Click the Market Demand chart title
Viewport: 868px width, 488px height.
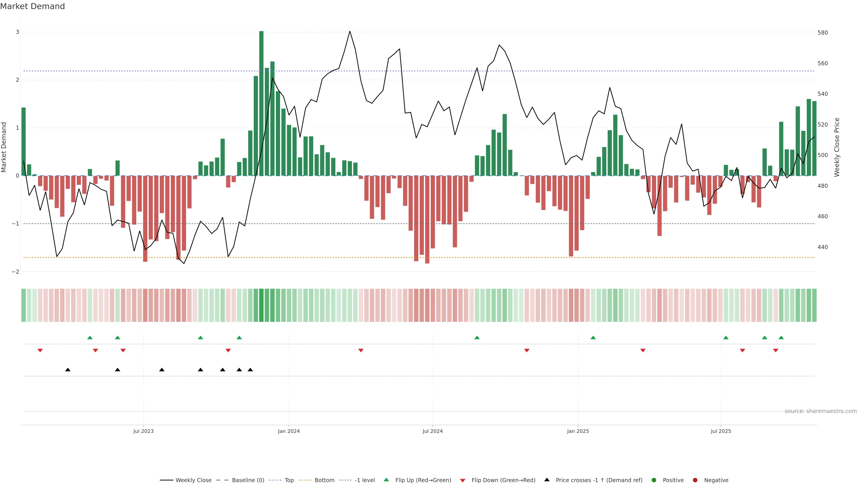(x=32, y=6)
